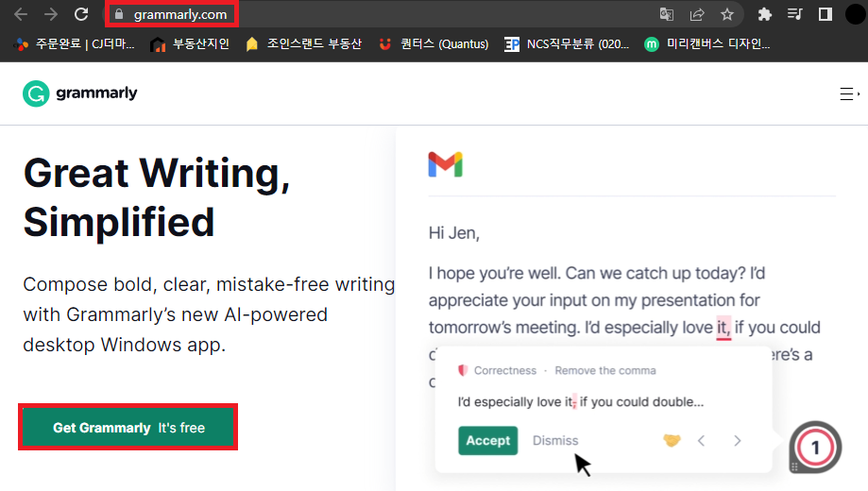Go back with browser back arrow
The width and height of the screenshot is (868, 491).
point(21,14)
